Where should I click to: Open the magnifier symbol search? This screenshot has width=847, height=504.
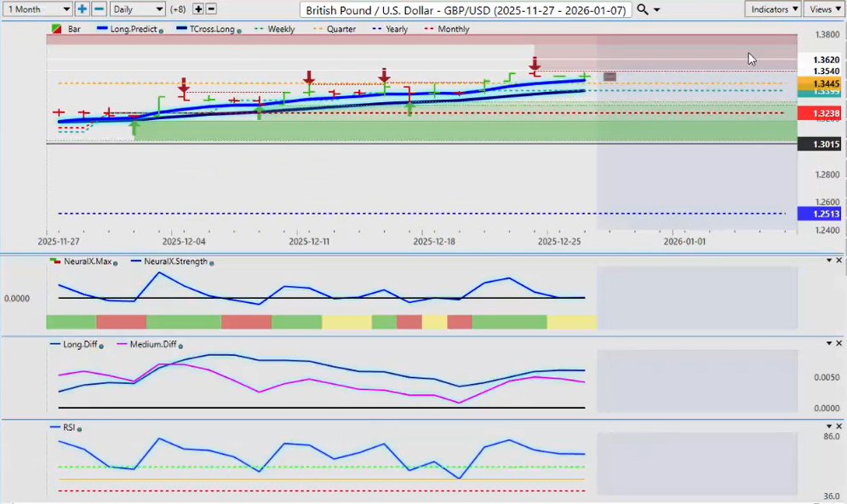point(643,9)
